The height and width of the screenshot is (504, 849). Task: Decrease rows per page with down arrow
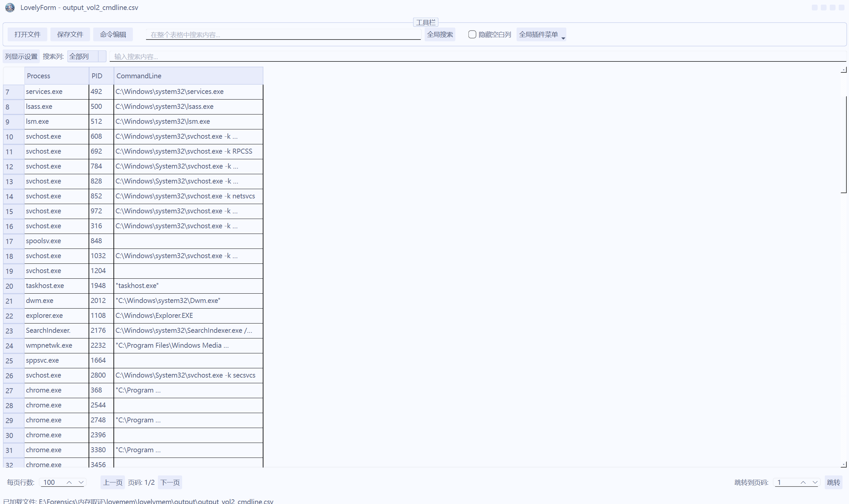point(81,483)
